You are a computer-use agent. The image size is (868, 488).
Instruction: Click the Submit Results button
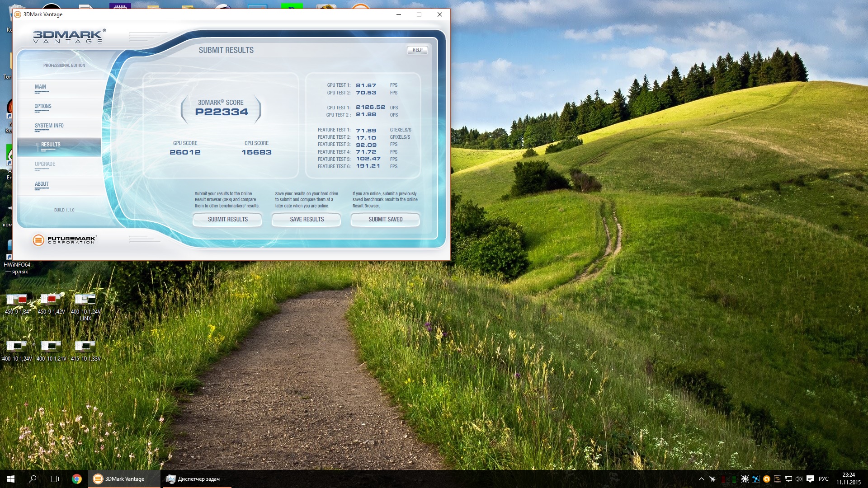[227, 220]
